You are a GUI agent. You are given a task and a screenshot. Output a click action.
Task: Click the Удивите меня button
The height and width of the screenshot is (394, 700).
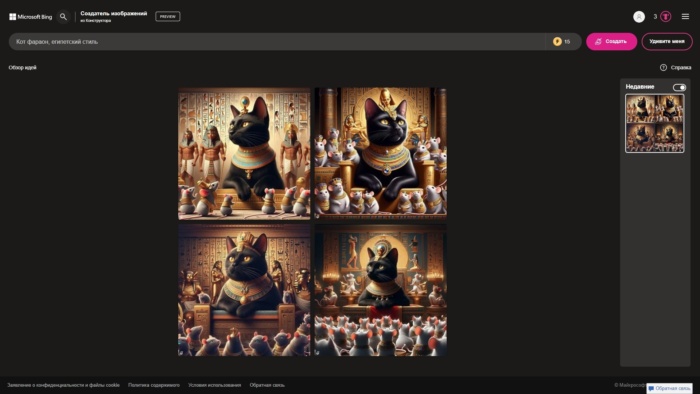click(667, 41)
